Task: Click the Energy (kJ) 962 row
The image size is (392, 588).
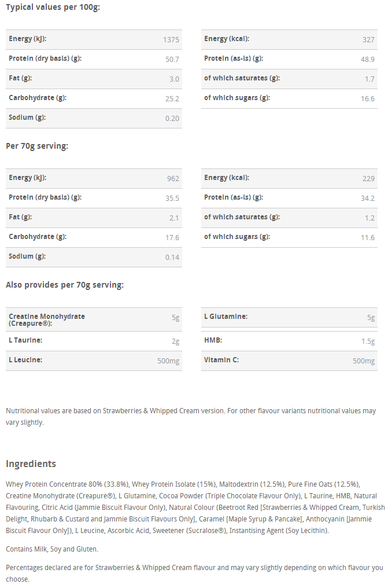Action: 94,178
